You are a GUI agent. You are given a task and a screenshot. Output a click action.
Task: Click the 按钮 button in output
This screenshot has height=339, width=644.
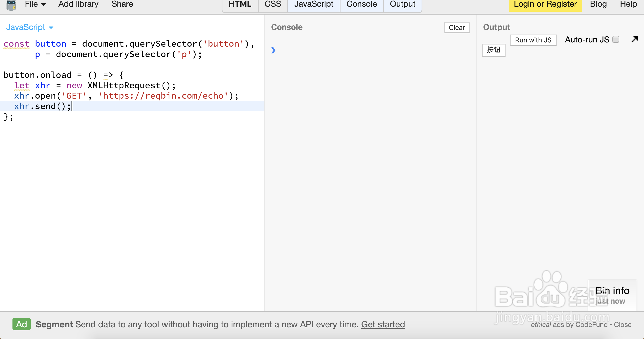(x=493, y=50)
